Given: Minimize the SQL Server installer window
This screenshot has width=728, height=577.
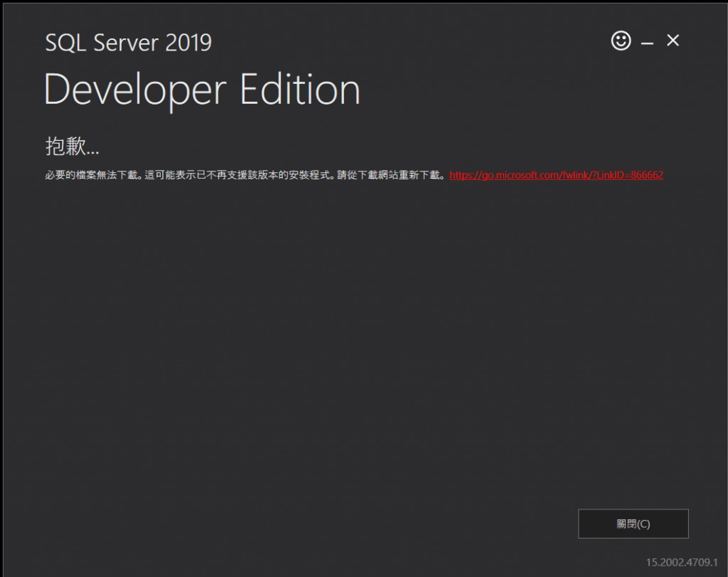Looking at the screenshot, I should tap(647, 43).
